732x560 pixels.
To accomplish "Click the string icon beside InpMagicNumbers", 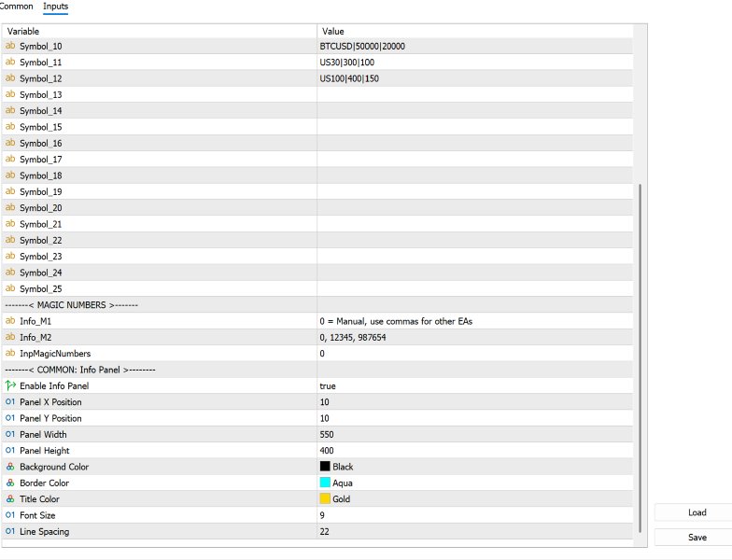I will pyautogui.click(x=10, y=353).
